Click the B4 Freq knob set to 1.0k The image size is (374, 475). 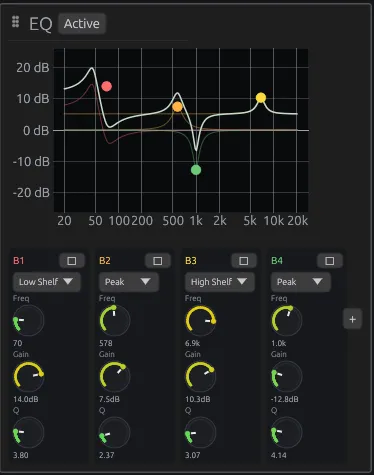click(x=286, y=320)
